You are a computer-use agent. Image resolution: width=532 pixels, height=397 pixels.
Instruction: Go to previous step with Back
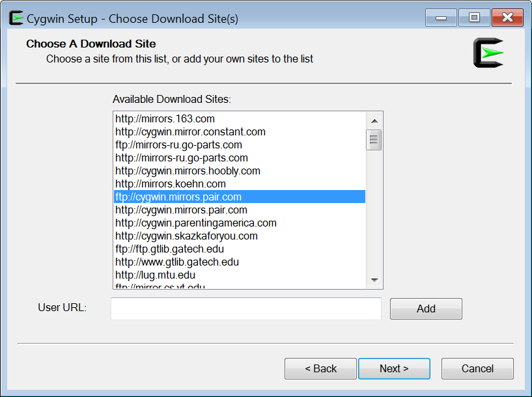click(320, 368)
